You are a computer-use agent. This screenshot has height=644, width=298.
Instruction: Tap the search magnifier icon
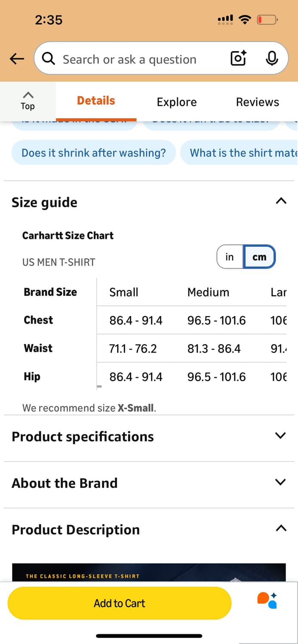[49, 59]
